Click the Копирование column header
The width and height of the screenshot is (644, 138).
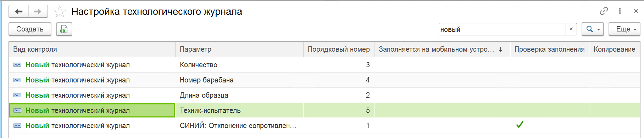(615, 50)
